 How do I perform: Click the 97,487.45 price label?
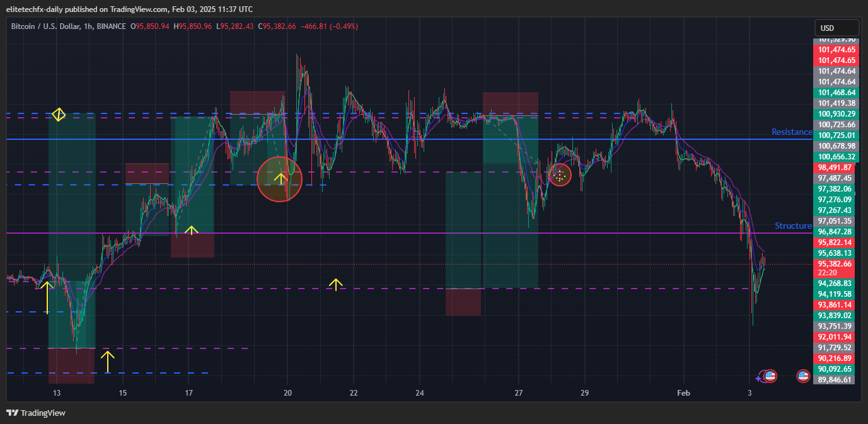point(835,178)
